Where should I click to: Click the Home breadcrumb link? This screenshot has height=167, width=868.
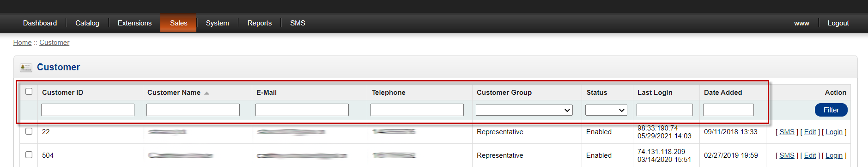(x=22, y=43)
